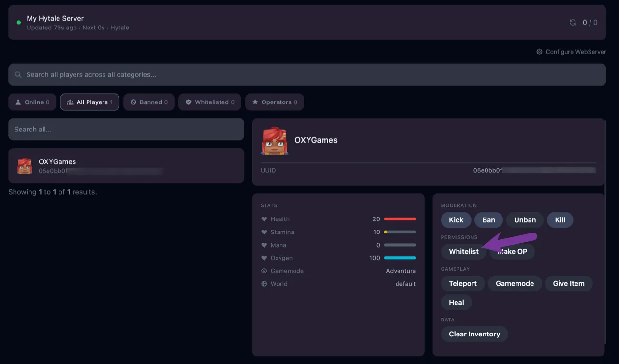The height and width of the screenshot is (364, 619).
Task: Click the eye icon next to Gamemode
Action: click(264, 271)
